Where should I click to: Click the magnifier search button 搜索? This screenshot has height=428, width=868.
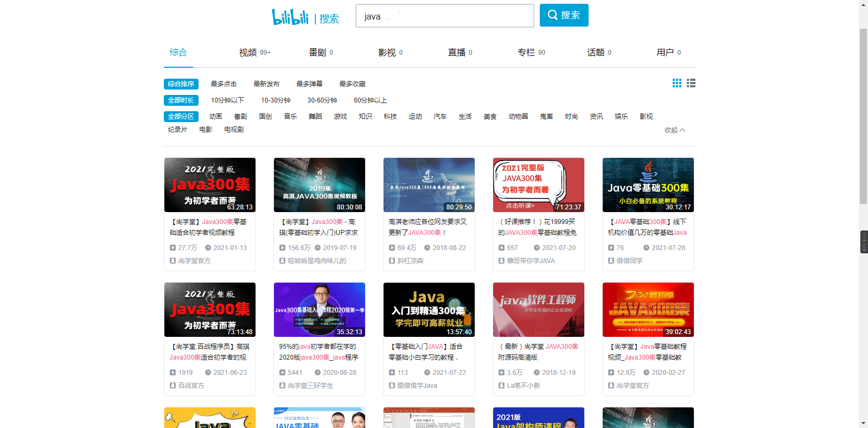tap(564, 15)
